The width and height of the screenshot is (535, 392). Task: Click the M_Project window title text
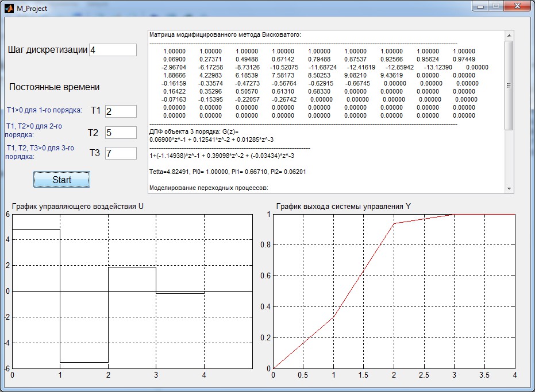32,9
